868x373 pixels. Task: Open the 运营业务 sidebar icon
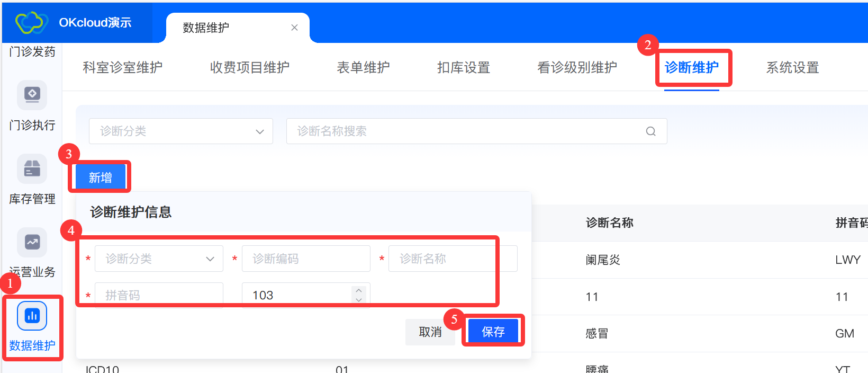(x=32, y=242)
